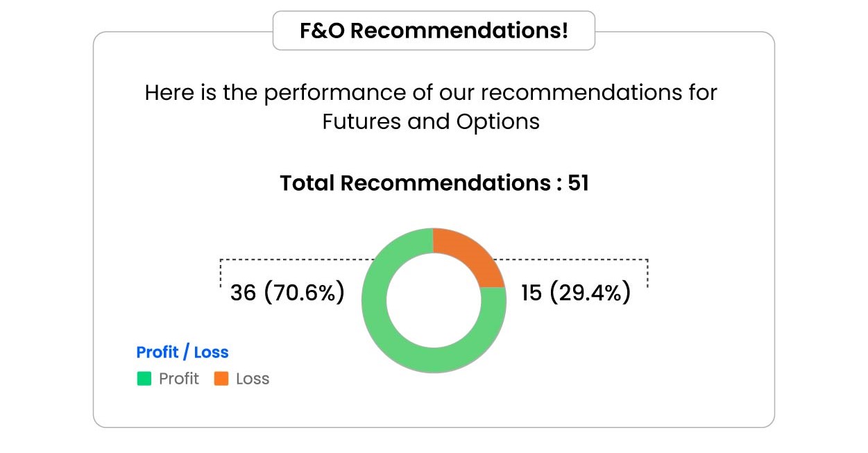Click the loss count 15
This screenshot has width=868, height=453.
531,293
